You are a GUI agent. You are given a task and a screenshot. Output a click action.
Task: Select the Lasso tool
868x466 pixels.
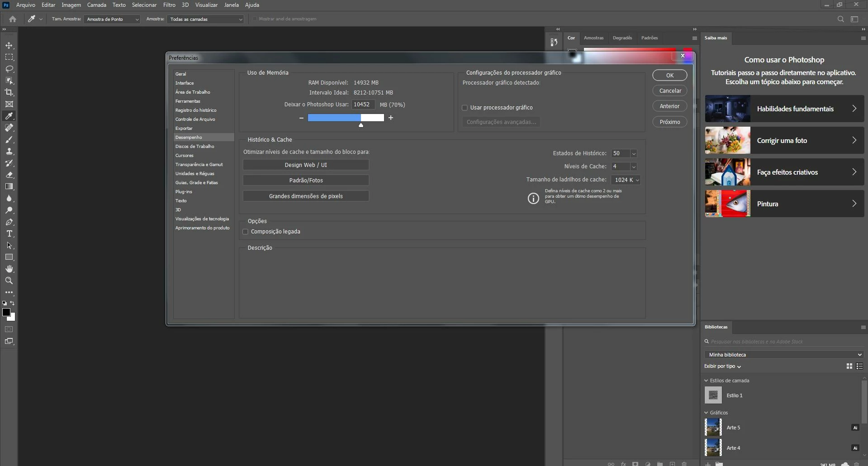[9, 69]
